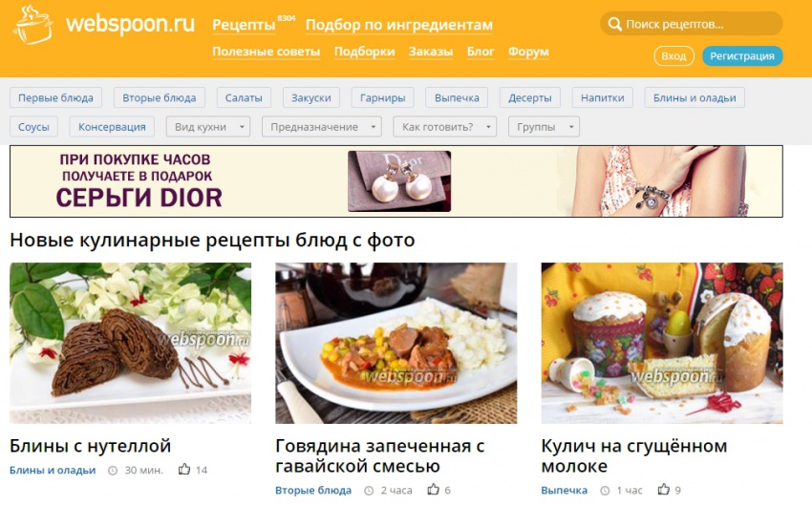Like the Блины с нутеллой recipe thumbs-up

tap(184, 470)
